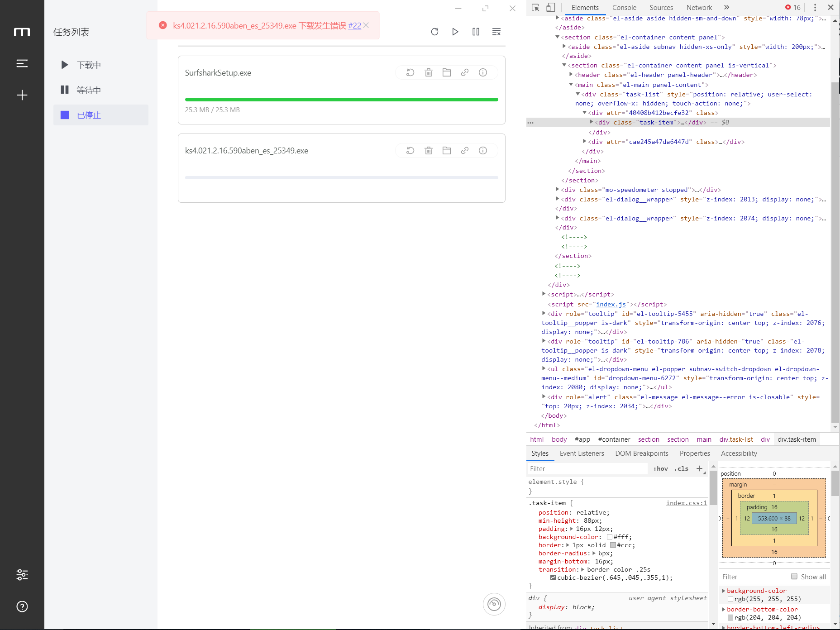Image resolution: width=840 pixels, height=630 pixels.
Task: Show info for SurfsharkSetup.exe task
Action: point(483,72)
